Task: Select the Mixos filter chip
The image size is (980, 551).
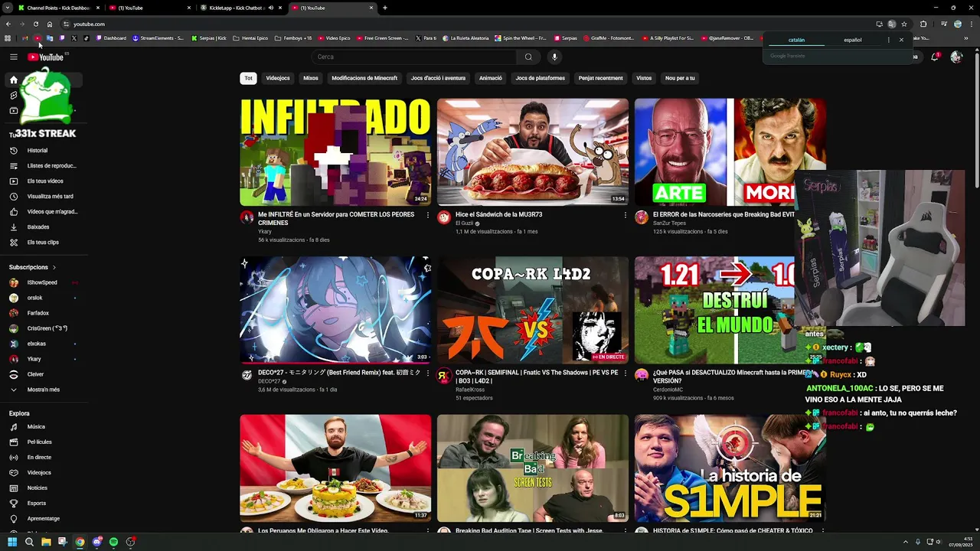Action: click(x=311, y=78)
